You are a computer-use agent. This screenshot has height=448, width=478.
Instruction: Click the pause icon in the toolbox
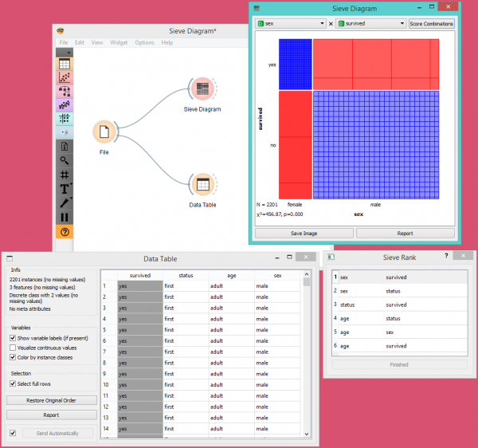tap(65, 217)
